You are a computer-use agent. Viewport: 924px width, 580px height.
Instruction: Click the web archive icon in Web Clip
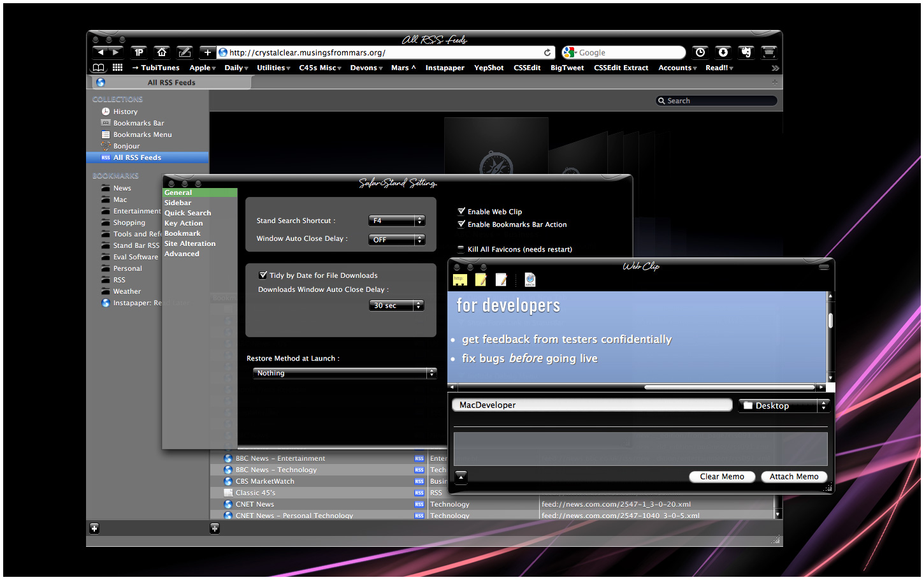(530, 280)
